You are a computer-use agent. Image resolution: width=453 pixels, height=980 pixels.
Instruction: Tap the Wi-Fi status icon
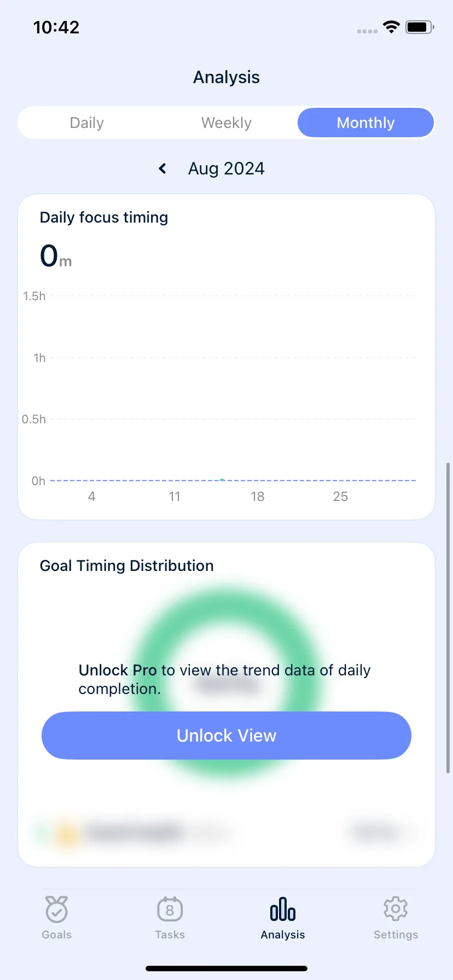coord(391,27)
